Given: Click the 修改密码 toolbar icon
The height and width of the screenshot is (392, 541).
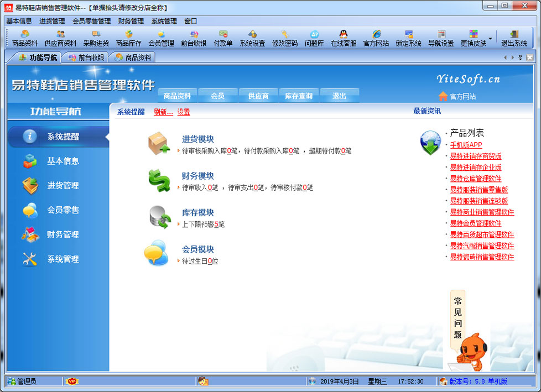Looking at the screenshot, I should click(285, 38).
